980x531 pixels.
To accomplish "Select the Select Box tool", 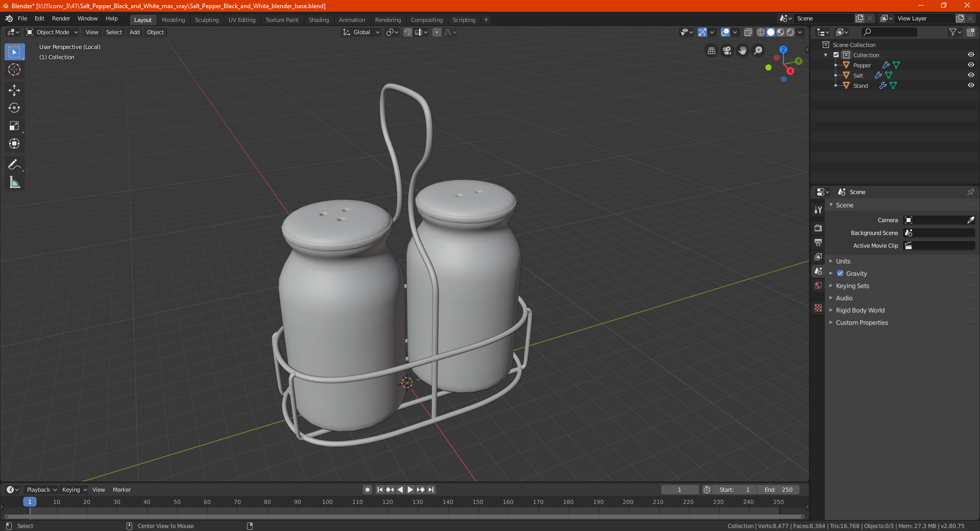I will point(14,52).
